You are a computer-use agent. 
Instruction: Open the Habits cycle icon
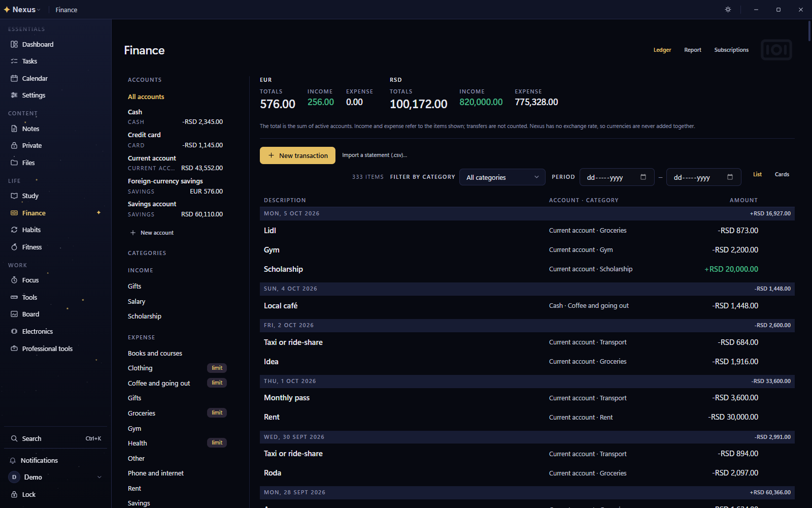(14, 230)
